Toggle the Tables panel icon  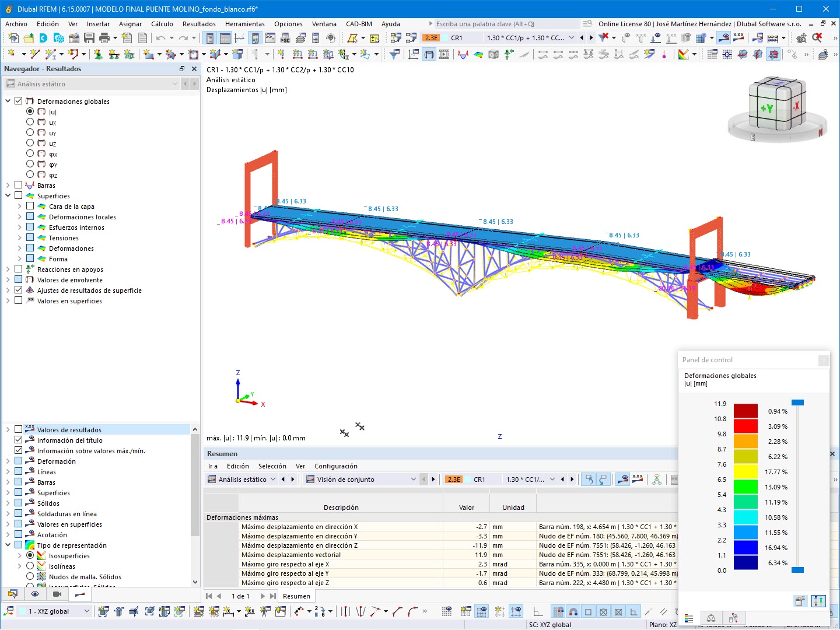225,38
